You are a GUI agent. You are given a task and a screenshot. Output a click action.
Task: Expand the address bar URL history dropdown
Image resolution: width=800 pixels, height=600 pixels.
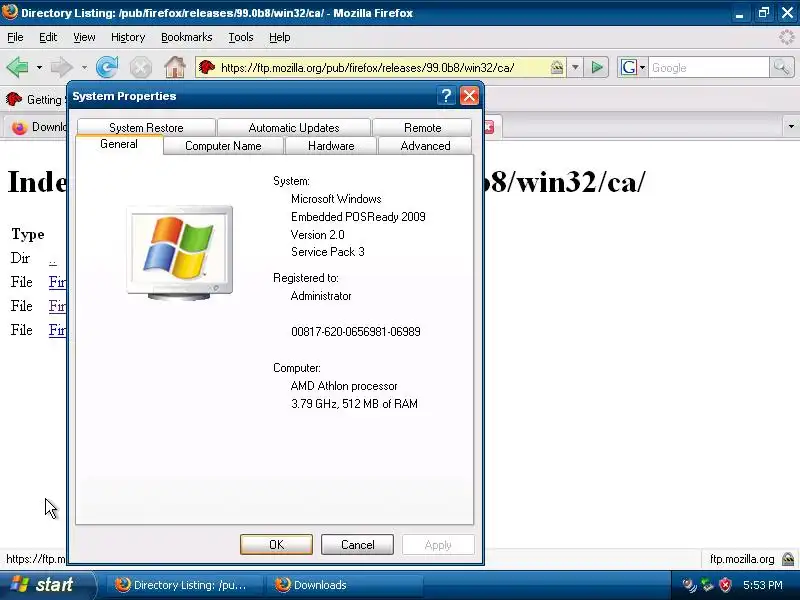[x=575, y=67]
